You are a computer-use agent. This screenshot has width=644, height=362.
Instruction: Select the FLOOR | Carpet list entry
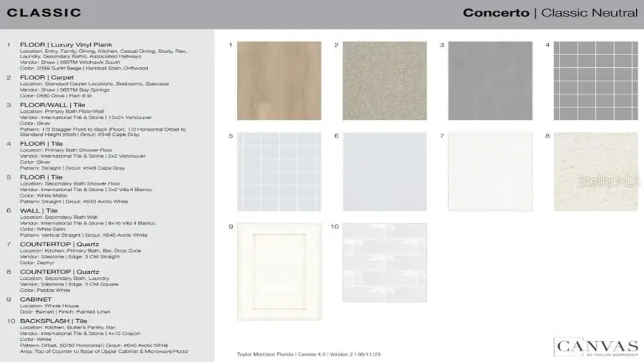coord(47,77)
